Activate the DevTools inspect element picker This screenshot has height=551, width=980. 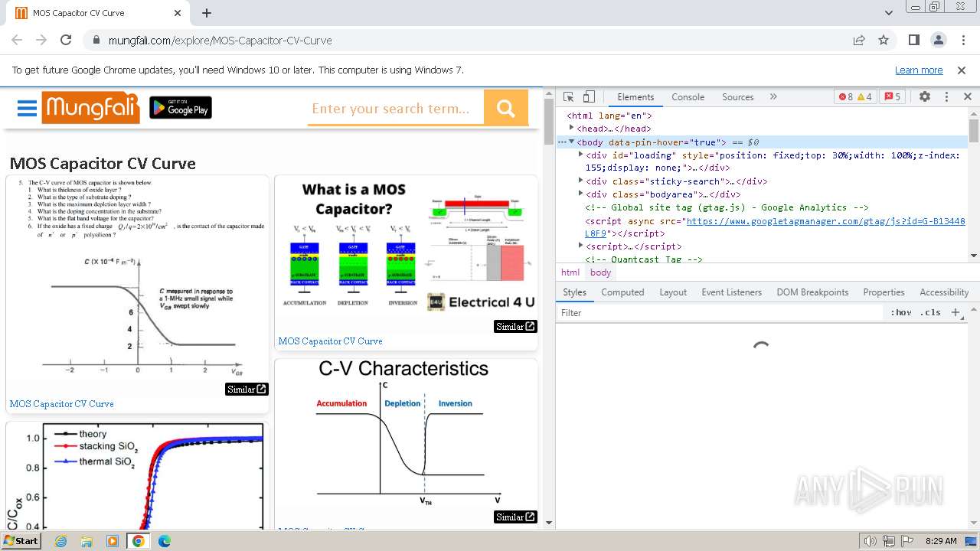pyautogui.click(x=568, y=97)
